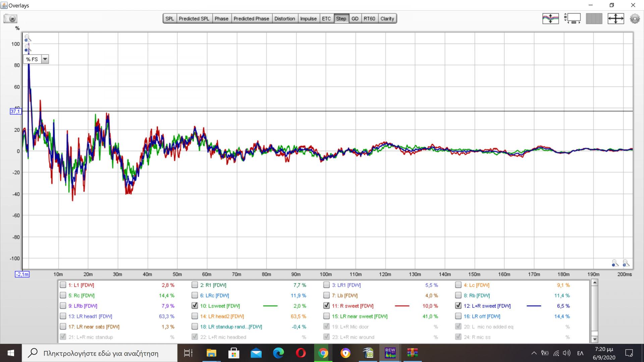Click the bottom-right horizontal zoom-in magnifier
Image resolution: width=644 pixels, height=362 pixels.
626,263
